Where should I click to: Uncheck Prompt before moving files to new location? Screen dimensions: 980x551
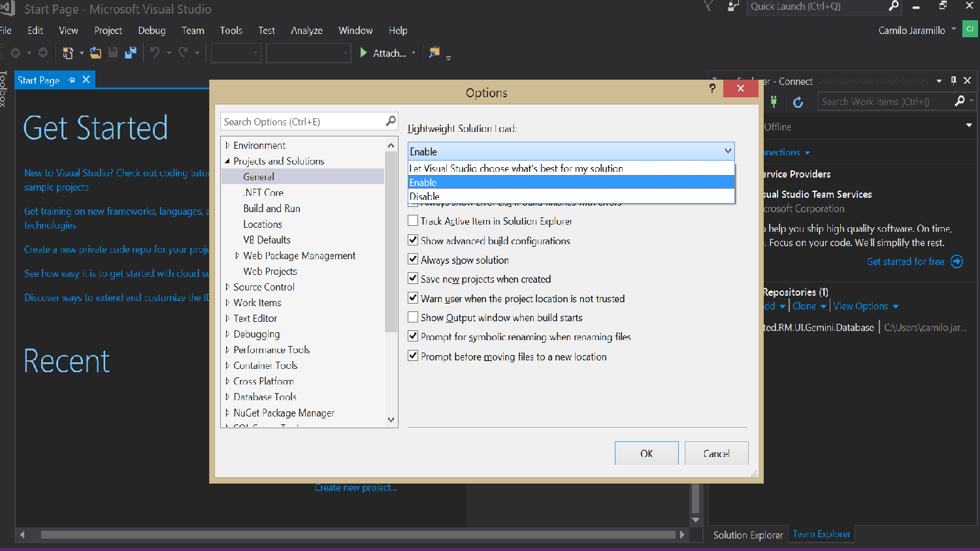click(413, 356)
